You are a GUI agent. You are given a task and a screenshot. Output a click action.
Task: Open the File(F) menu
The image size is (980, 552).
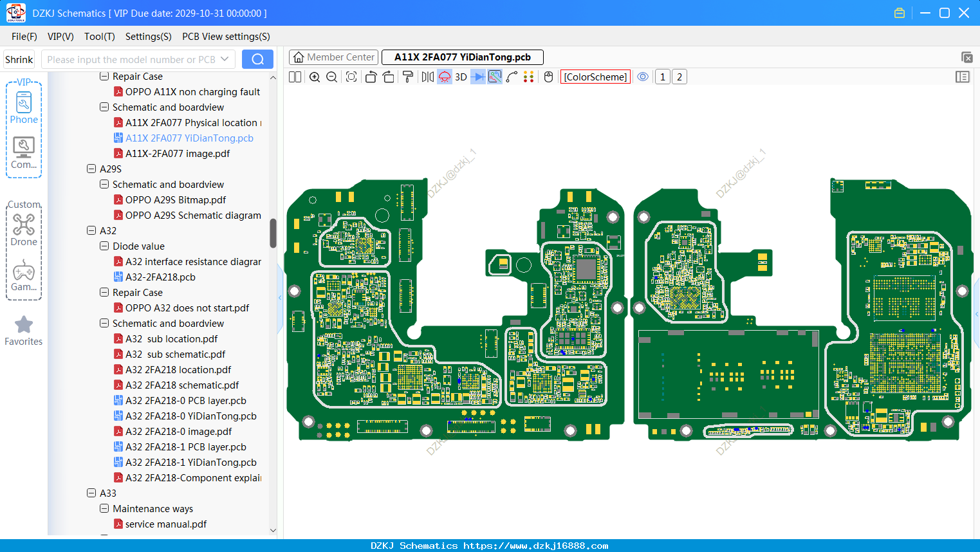pyautogui.click(x=24, y=37)
